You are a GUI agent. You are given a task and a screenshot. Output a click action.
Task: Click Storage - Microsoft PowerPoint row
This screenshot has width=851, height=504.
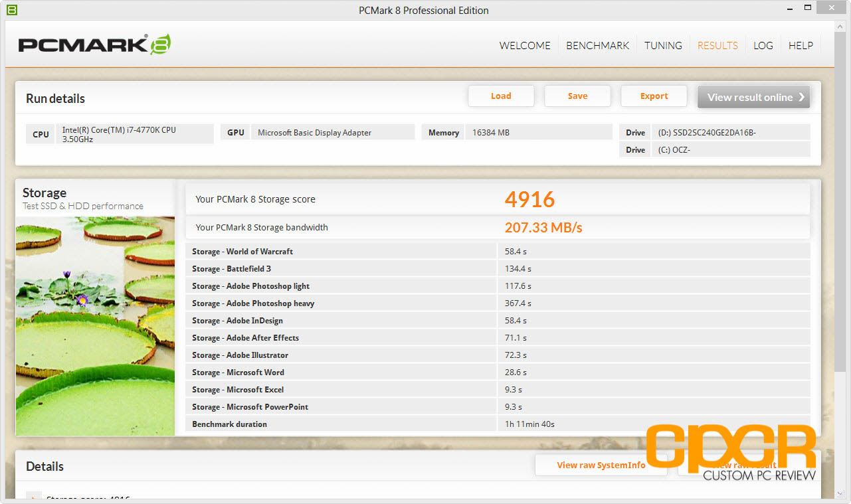coord(498,407)
